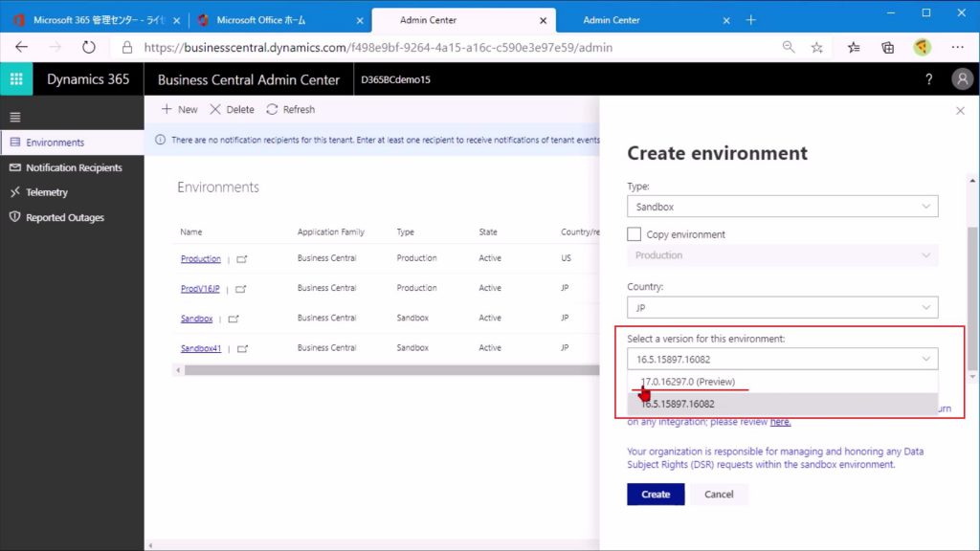The image size is (980, 551).
Task: Collapse the sidebar with hamburger icon
Action: click(x=15, y=118)
